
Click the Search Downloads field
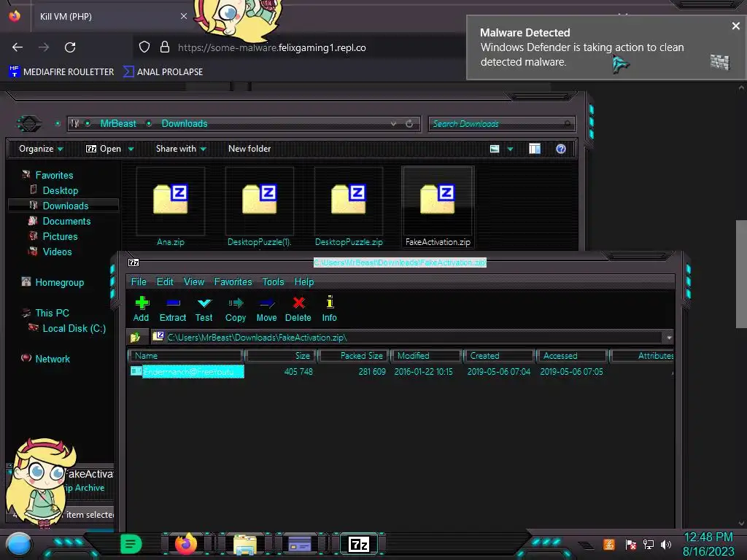tap(502, 124)
